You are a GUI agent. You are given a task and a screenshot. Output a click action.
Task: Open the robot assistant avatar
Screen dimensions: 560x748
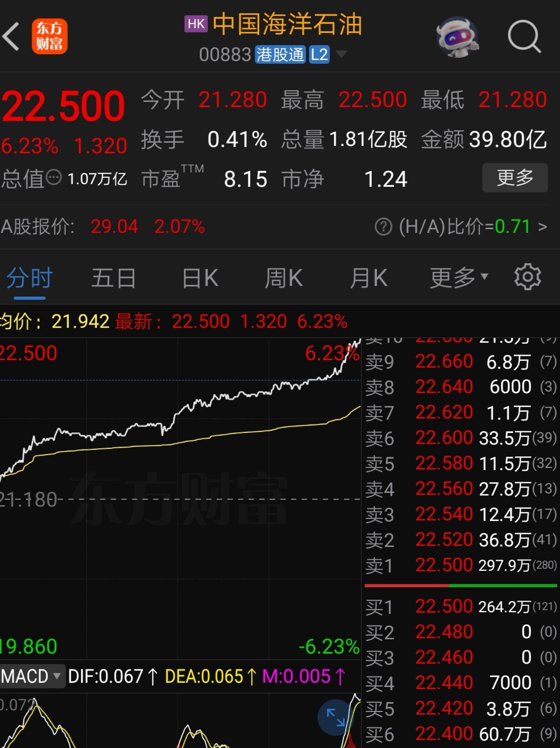457,37
